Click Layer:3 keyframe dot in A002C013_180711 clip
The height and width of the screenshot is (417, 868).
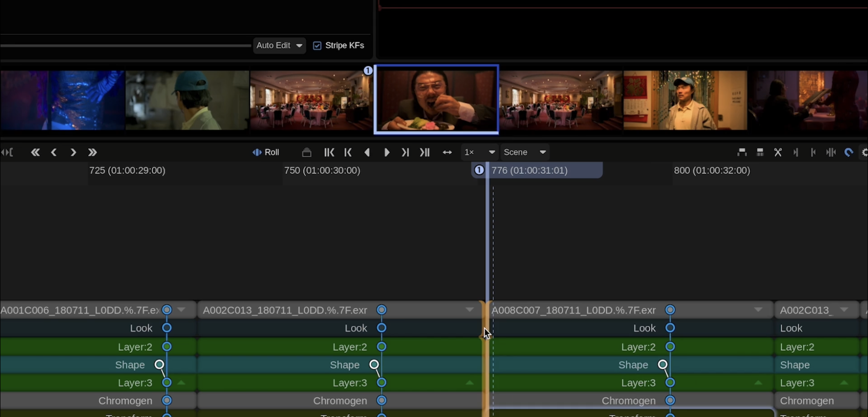[381, 383]
